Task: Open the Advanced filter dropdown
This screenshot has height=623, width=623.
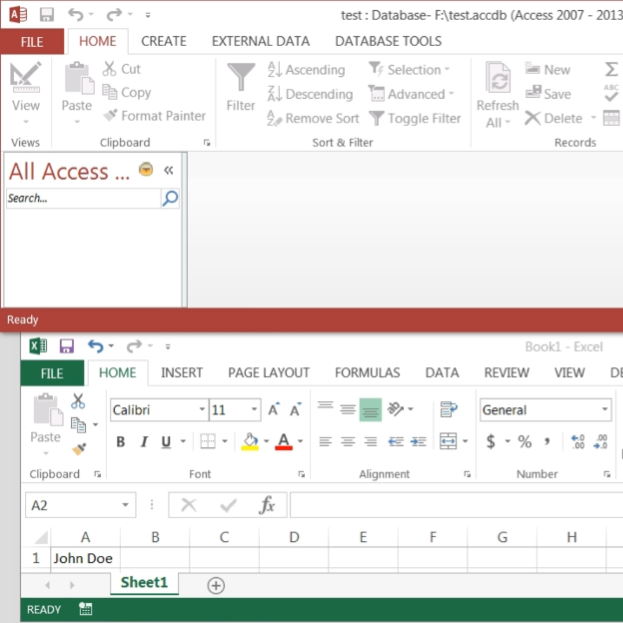Action: 411,94
